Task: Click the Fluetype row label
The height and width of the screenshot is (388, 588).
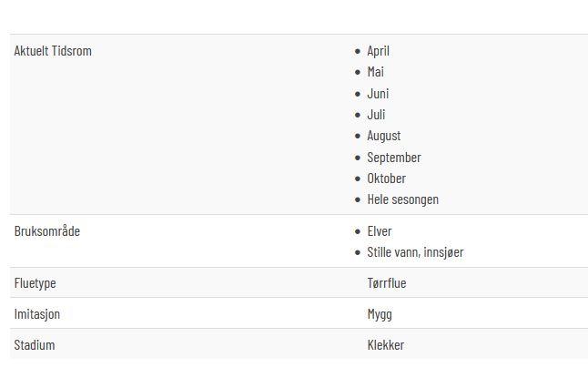Action: point(35,283)
